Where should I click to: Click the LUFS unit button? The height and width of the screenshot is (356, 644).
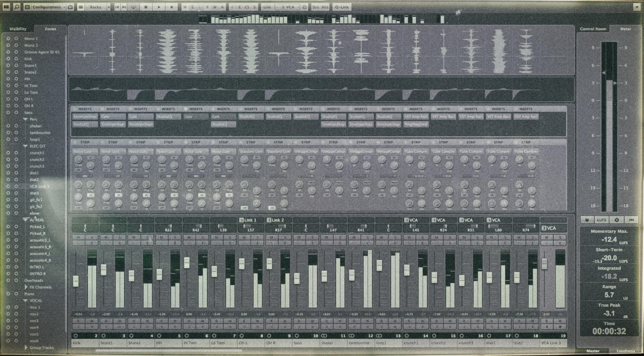(x=601, y=220)
